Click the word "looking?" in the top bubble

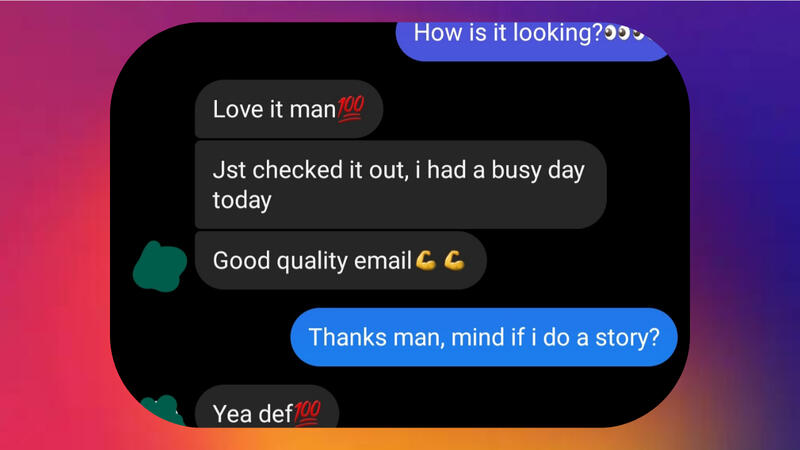click(x=558, y=34)
